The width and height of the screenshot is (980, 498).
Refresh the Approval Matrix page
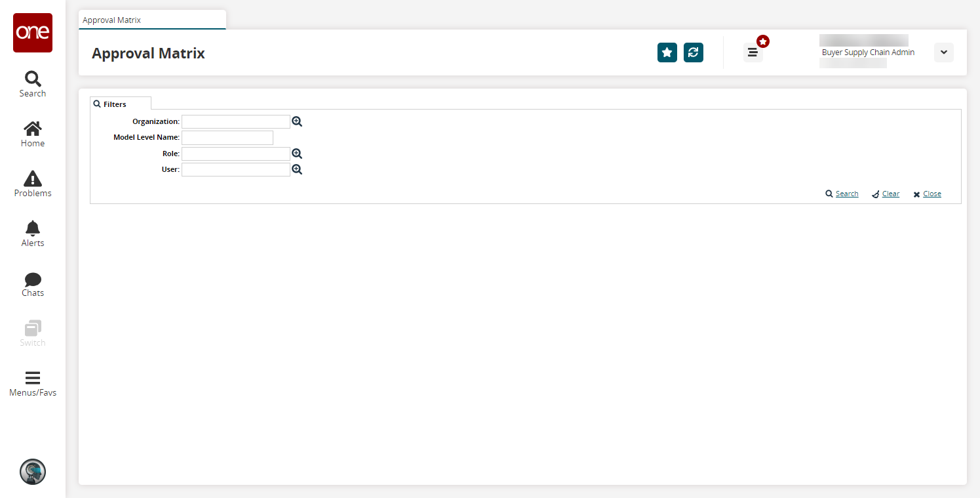coord(693,52)
